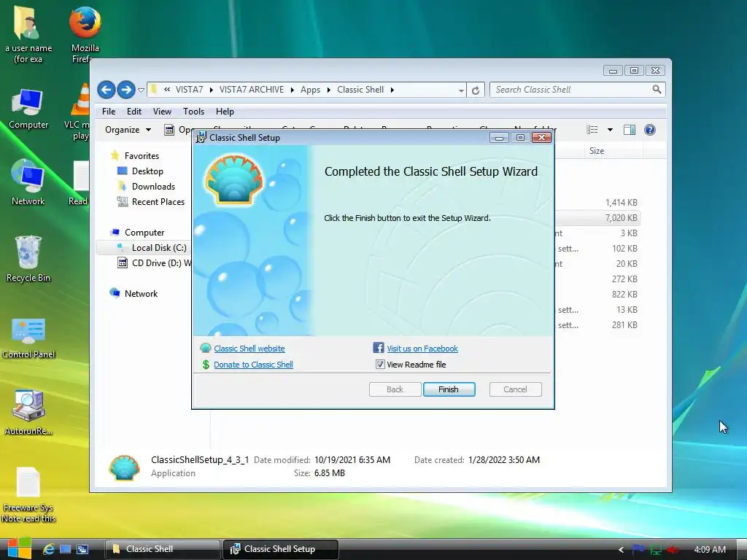This screenshot has width=747, height=560.
Task: Click the large Classic Shell logo in the wizard
Action: 234,179
